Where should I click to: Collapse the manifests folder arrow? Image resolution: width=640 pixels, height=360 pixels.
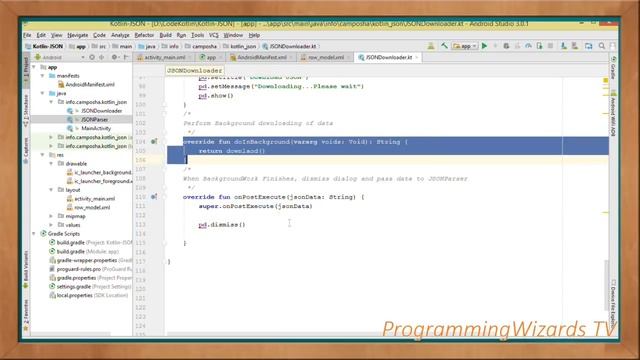point(42,76)
